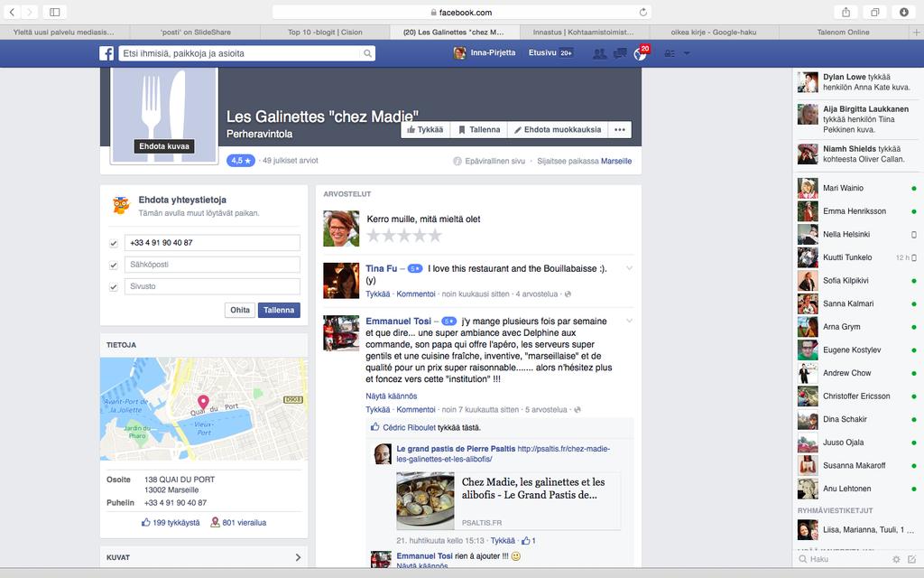Image resolution: width=924 pixels, height=578 pixels.
Task: Open the three-dots more options button
Action: point(620,130)
